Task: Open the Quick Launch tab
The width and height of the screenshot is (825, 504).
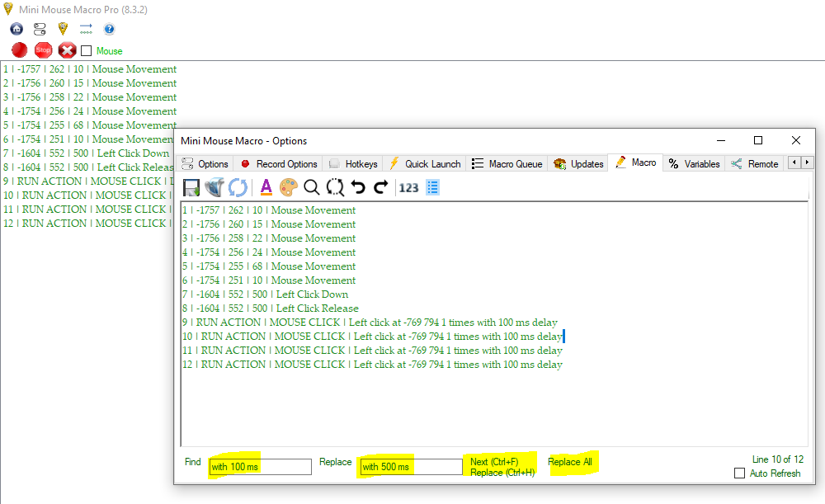Action: (x=425, y=164)
